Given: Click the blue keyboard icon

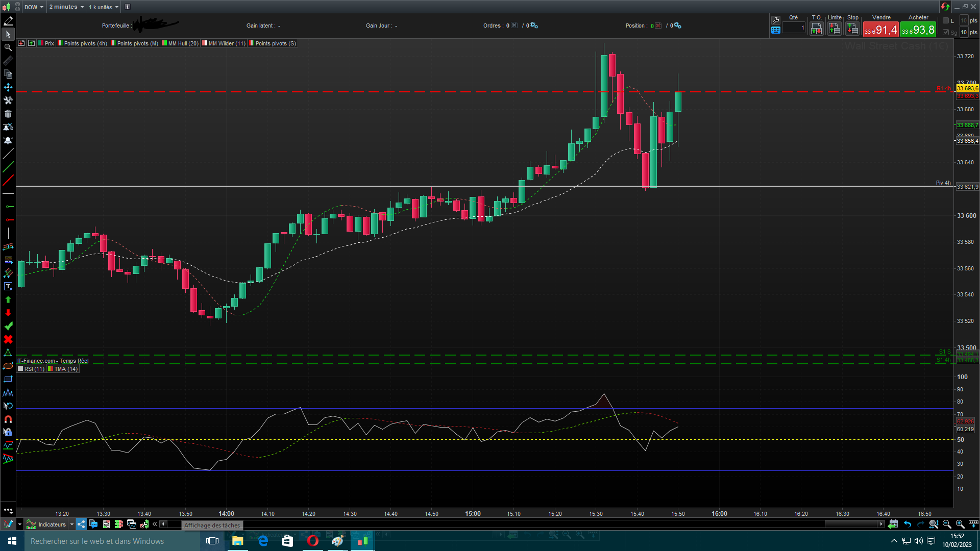Looking at the screenshot, I should coord(776,30).
